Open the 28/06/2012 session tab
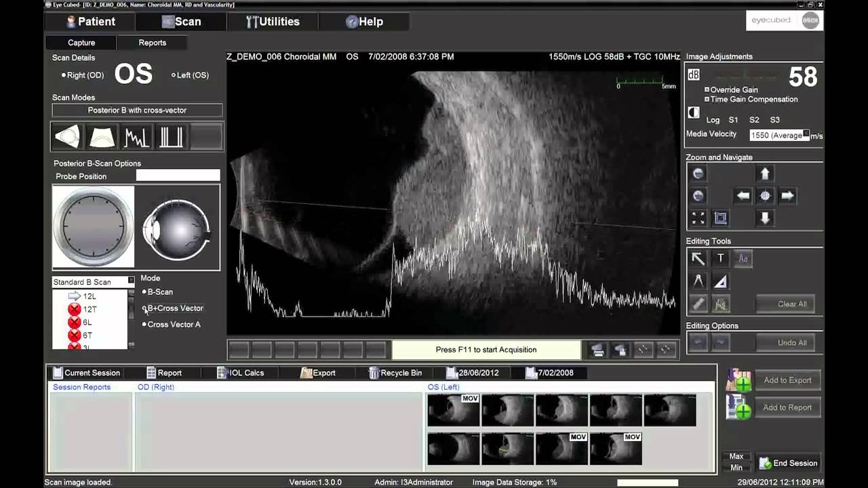868x488 pixels. point(473,373)
